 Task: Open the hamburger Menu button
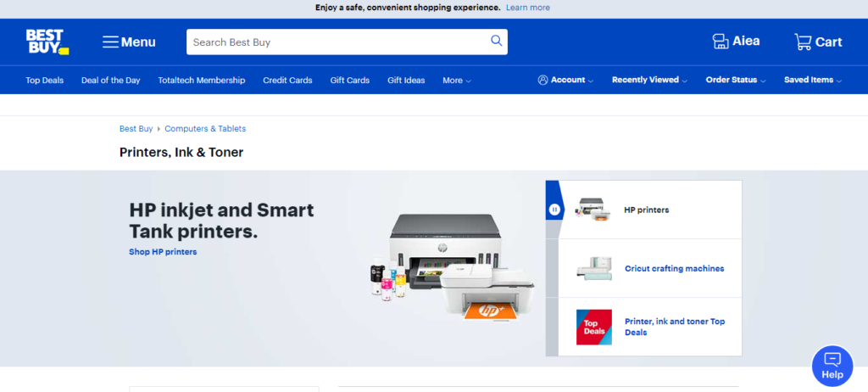click(x=129, y=42)
